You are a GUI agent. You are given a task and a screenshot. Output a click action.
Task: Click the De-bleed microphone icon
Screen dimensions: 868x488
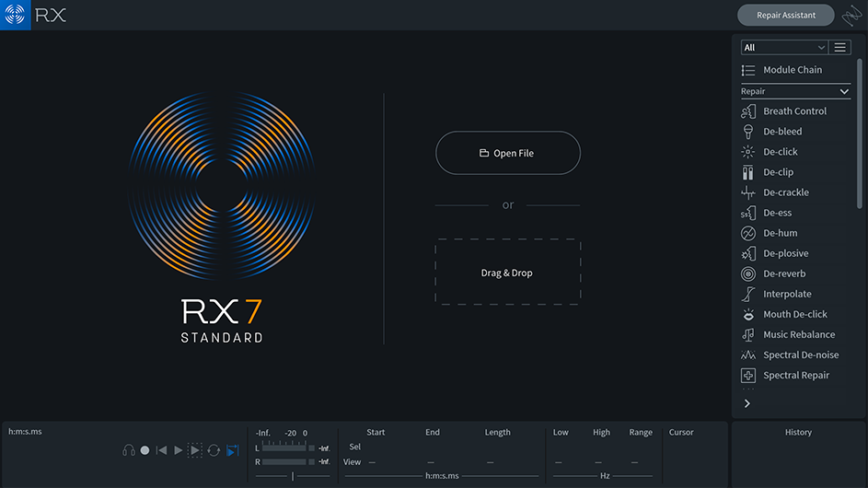pos(747,132)
